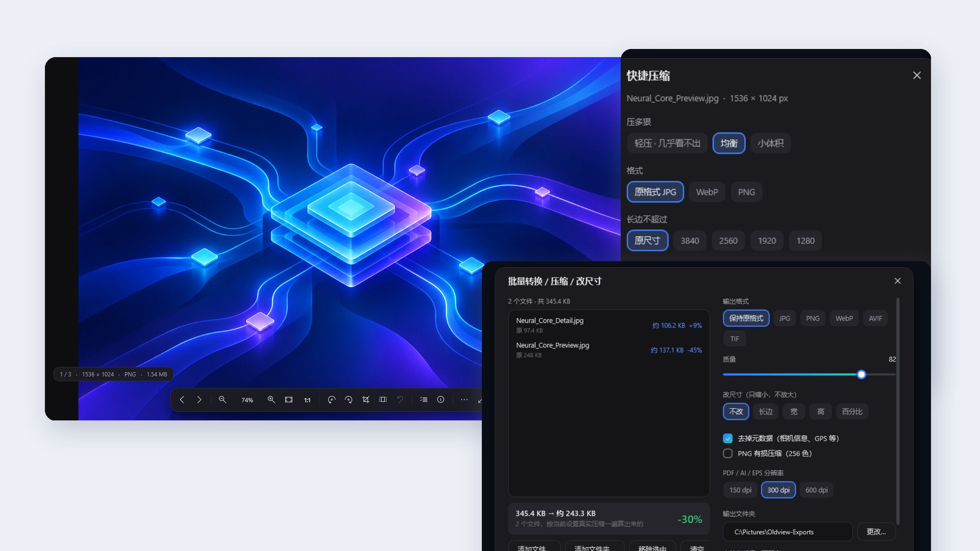Close the 快捷压缩 panel
Viewport: 980px width, 551px height.
(917, 76)
